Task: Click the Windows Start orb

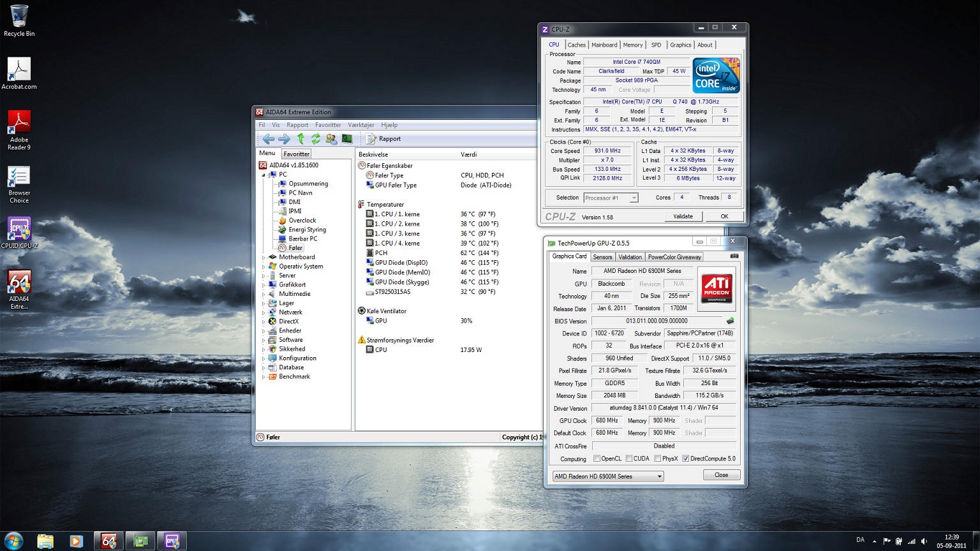Action: coord(13,541)
